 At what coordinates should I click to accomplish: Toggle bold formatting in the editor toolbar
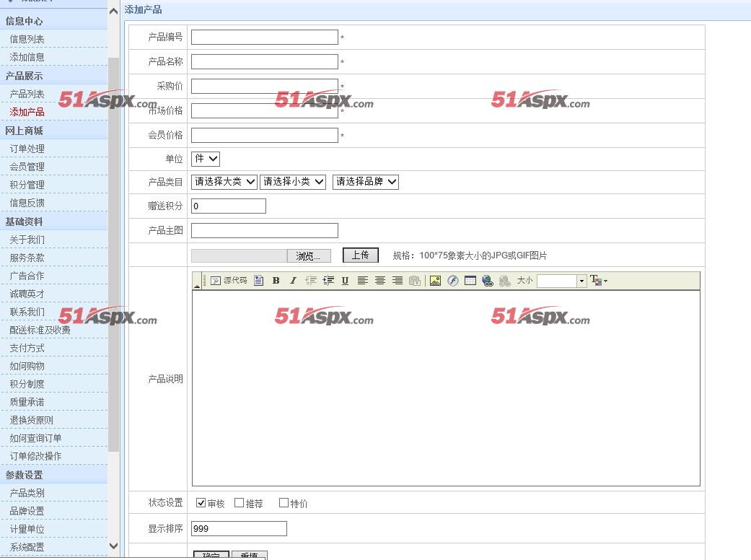[x=276, y=281]
